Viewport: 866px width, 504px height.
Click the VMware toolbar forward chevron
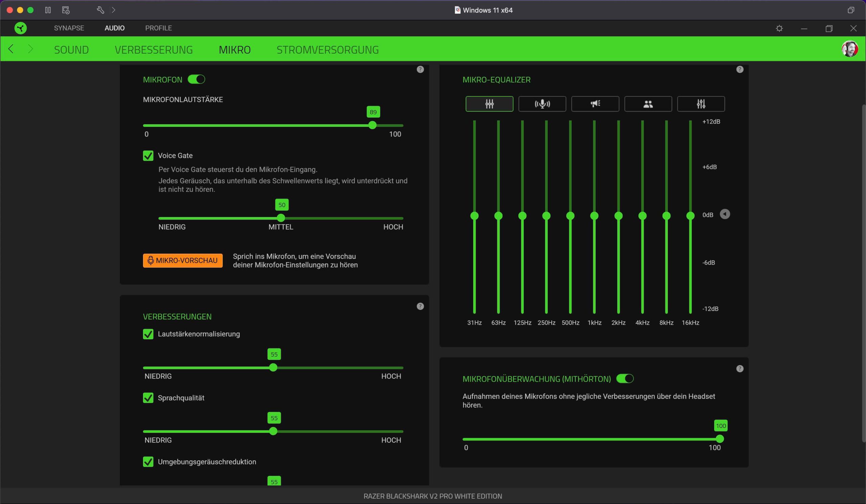[x=113, y=10]
